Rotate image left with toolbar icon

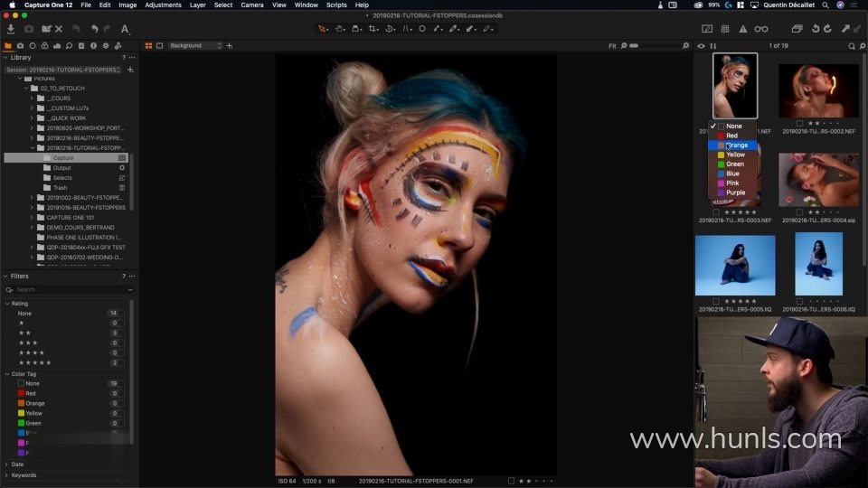815,29
